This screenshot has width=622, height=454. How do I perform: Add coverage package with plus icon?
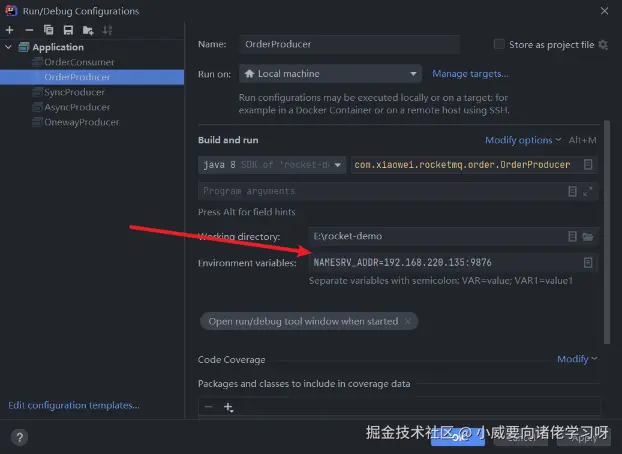coord(228,407)
